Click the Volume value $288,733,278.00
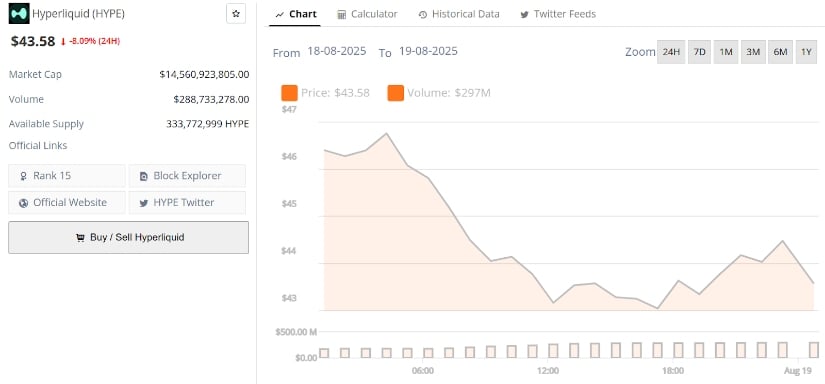 click(x=211, y=99)
